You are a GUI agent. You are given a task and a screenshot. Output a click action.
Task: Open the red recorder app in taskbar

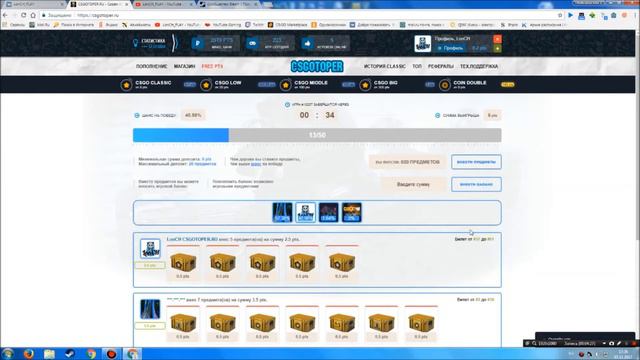click(111, 354)
